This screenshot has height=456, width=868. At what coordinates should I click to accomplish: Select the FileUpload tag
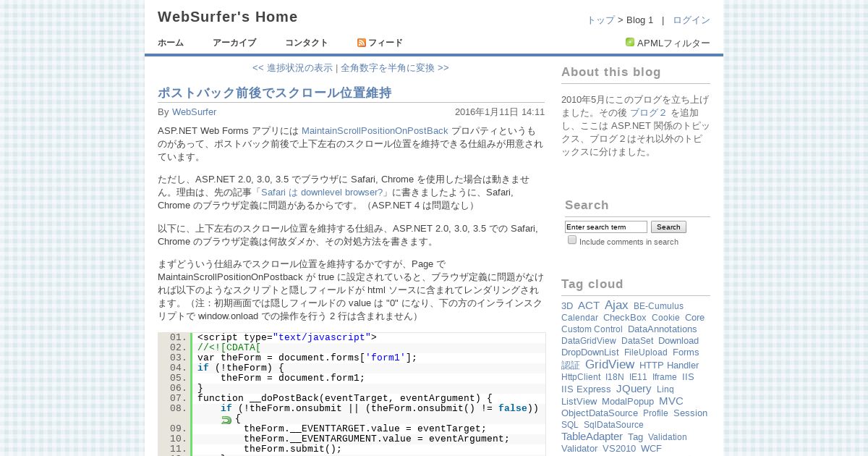tap(646, 352)
